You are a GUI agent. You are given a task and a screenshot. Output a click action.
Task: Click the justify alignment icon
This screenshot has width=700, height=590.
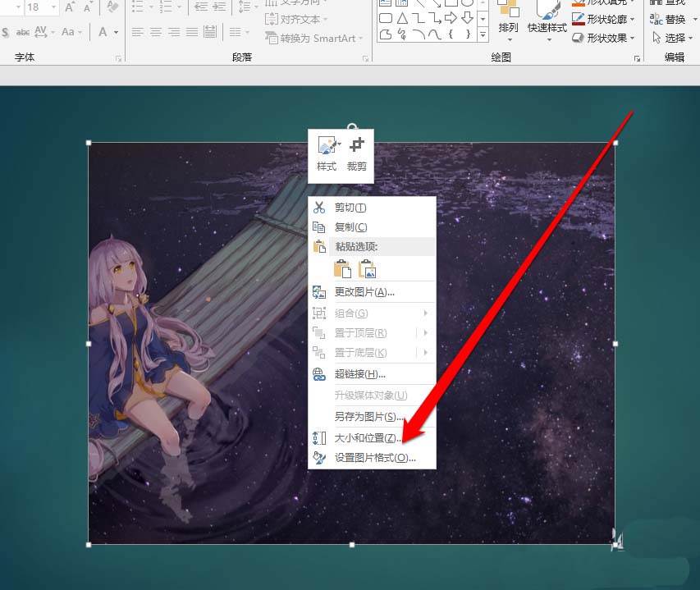[x=192, y=32]
